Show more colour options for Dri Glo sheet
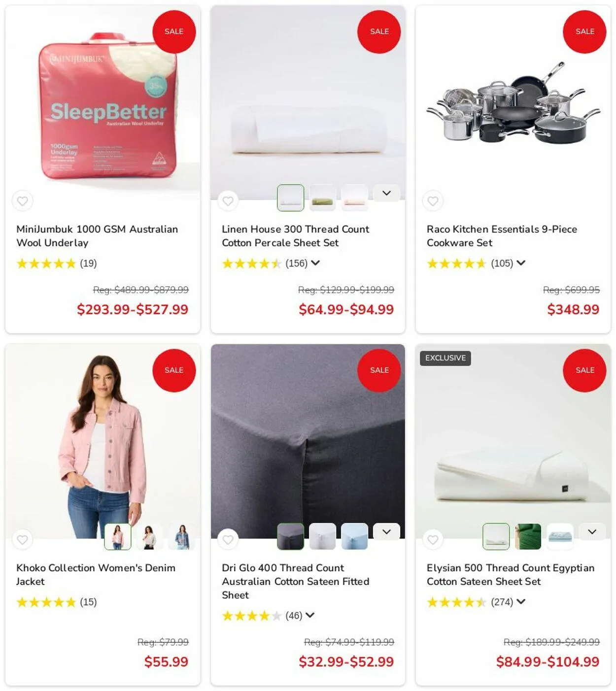 click(x=386, y=532)
